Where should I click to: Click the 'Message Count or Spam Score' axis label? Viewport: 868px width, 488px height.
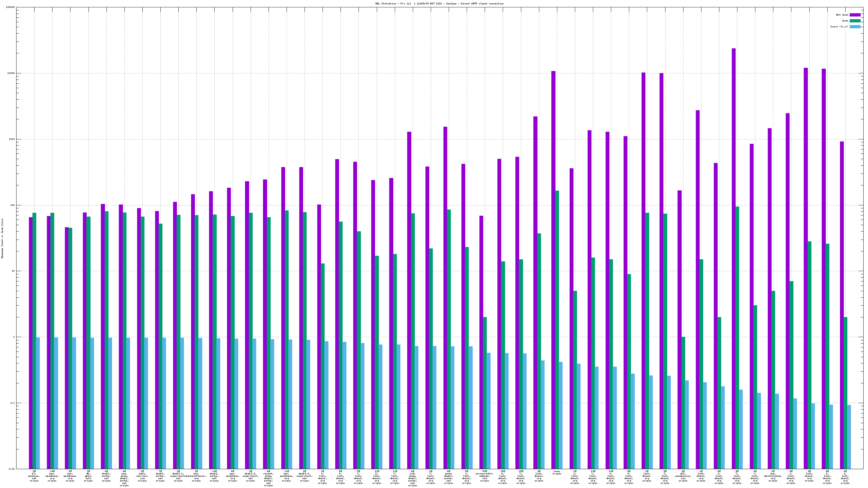click(x=2, y=238)
